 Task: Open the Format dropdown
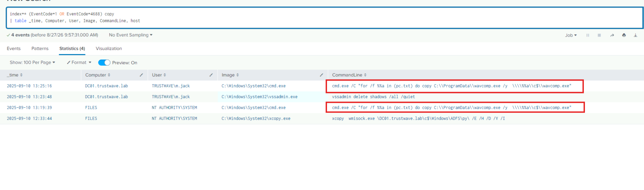[x=79, y=62]
